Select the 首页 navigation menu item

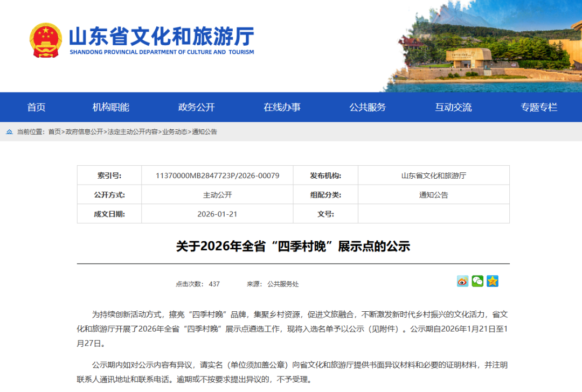click(36, 107)
